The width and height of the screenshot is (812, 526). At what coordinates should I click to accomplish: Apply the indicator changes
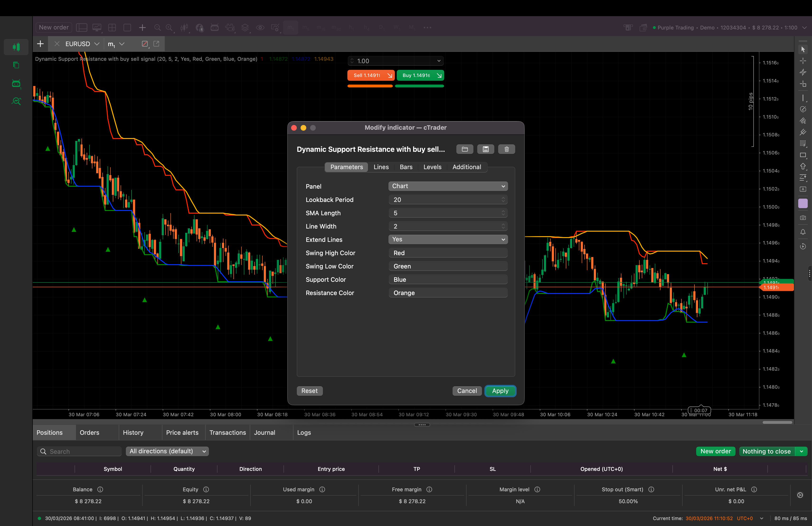click(500, 391)
